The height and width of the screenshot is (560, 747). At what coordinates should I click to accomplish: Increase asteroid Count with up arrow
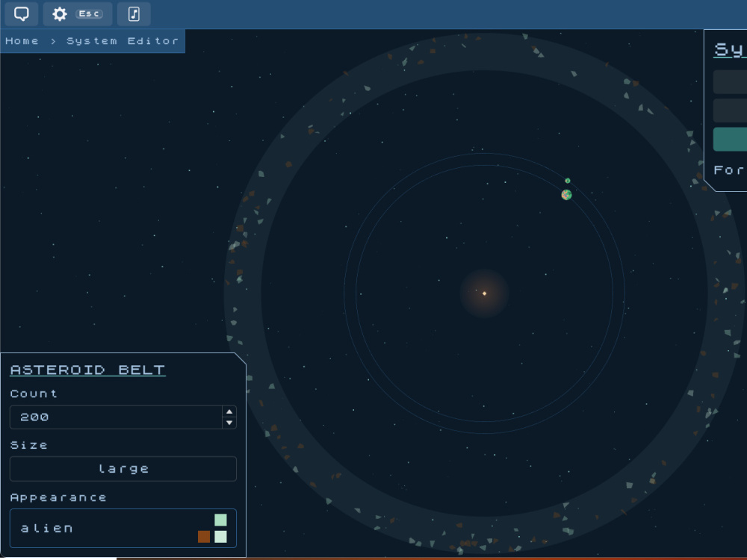pos(229,411)
